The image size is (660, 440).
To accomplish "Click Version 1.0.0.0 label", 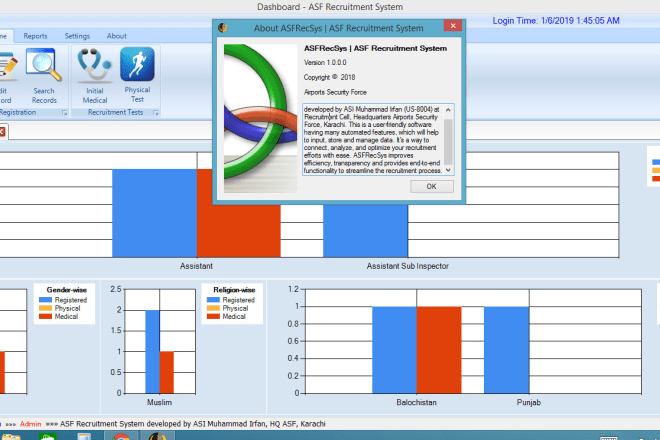I will [x=325, y=63].
